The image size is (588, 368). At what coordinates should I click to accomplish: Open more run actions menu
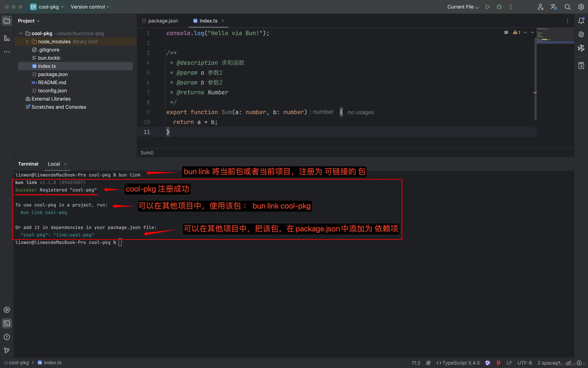pos(511,7)
